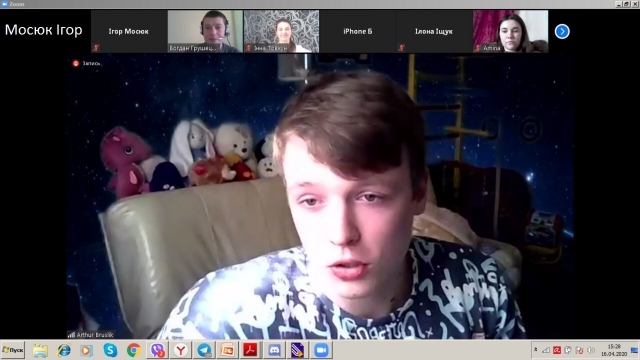Open Skype from the taskbar
This screenshot has height=360, width=640.
(110, 350)
